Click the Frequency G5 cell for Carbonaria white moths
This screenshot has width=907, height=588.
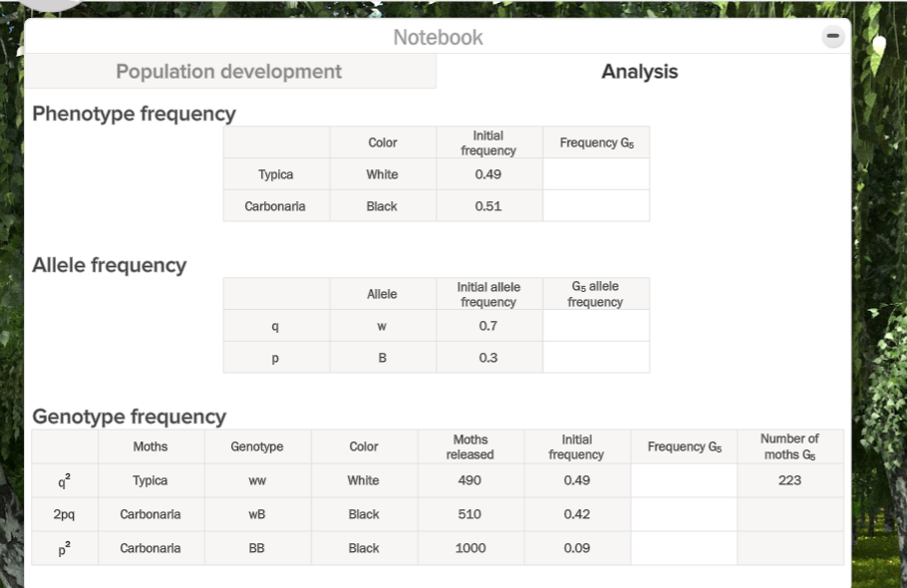596,206
